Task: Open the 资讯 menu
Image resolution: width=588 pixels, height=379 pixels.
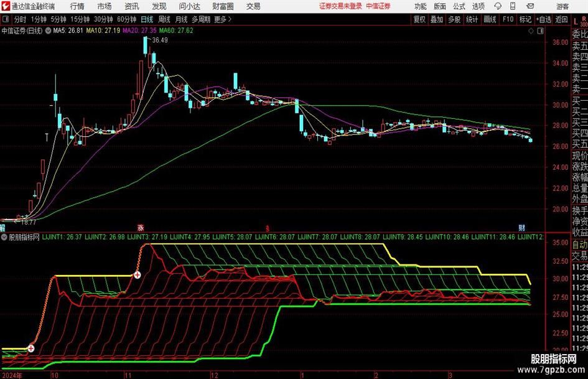Action: click(132, 6)
